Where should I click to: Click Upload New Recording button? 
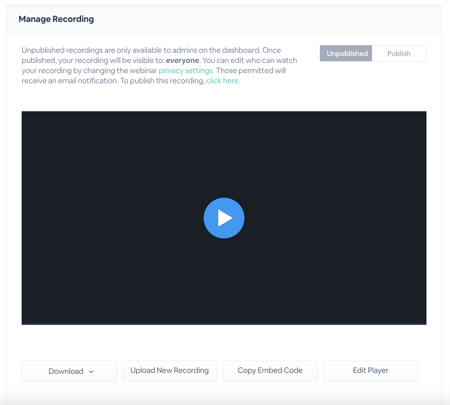(169, 371)
